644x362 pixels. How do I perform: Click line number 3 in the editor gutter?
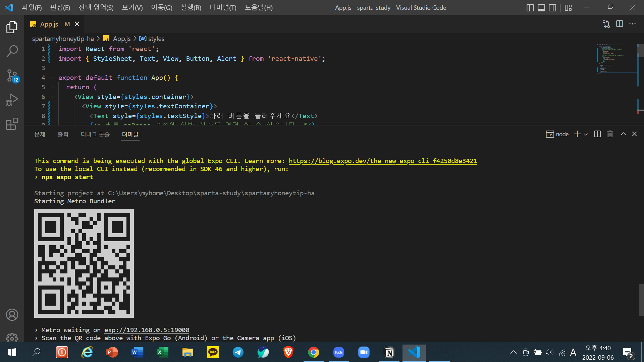(x=43, y=68)
